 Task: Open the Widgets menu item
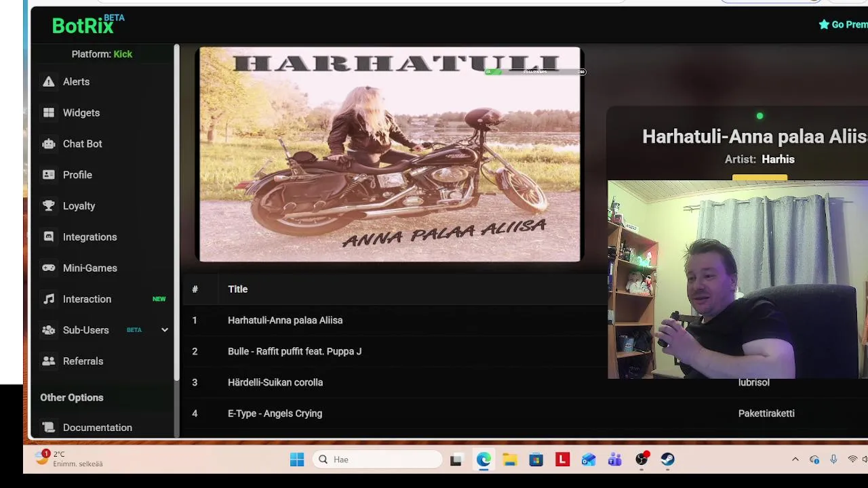tap(81, 113)
